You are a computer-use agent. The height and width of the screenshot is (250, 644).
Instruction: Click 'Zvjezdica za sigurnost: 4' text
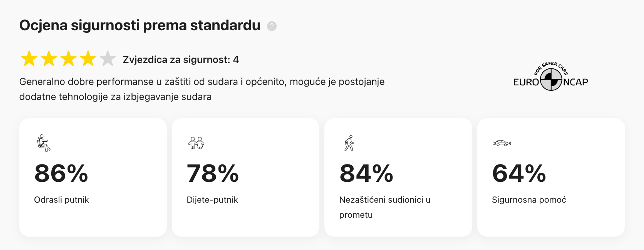181,60
